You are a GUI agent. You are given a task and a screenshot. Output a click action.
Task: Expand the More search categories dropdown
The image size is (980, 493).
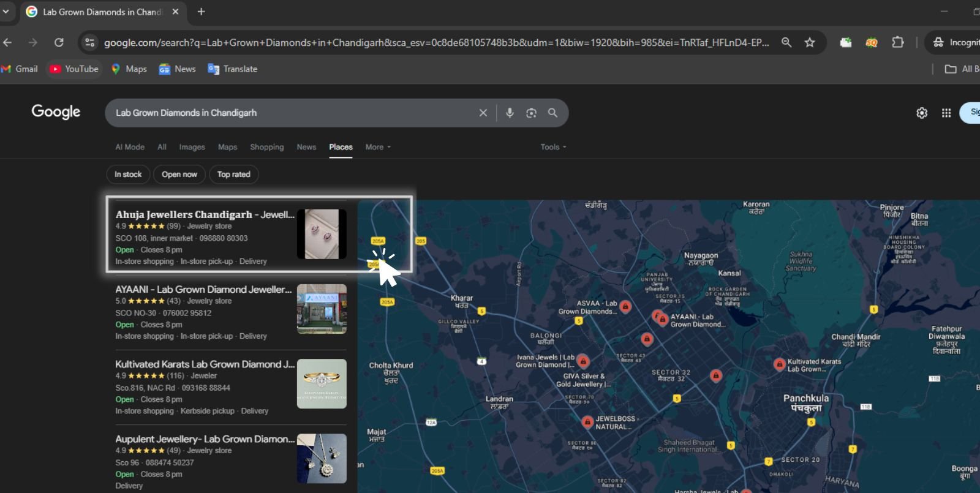coord(377,147)
